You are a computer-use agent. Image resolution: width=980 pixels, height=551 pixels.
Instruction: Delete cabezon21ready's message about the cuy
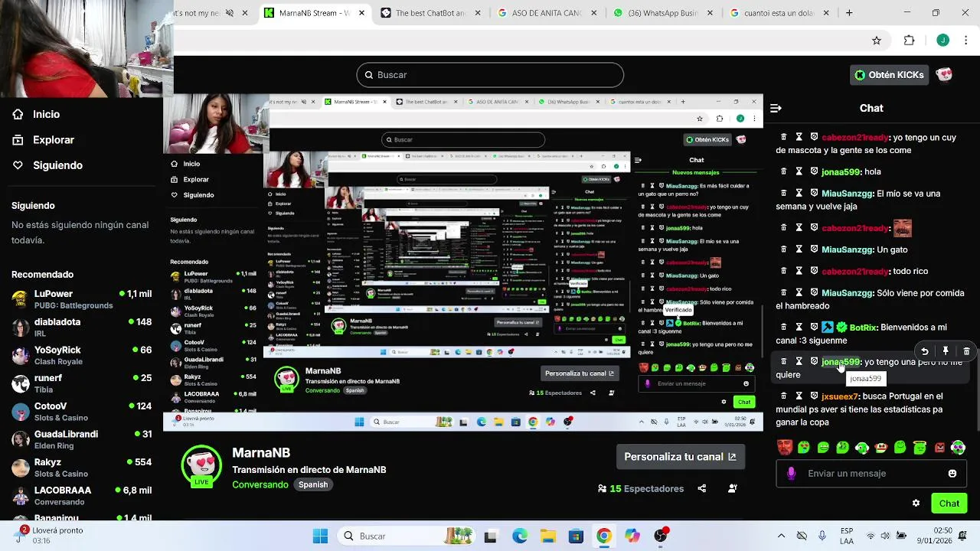[783, 137]
